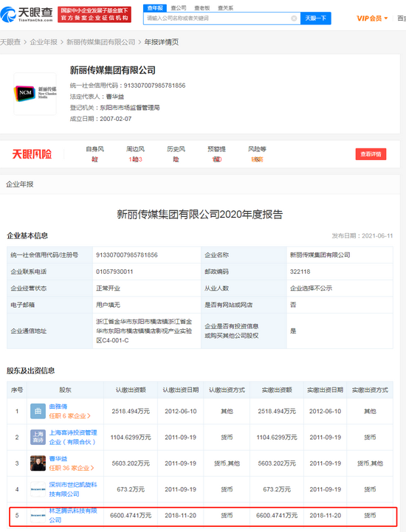Open 深圳市世纪凯旋 shareholder logo icon
The image size is (406, 532).
(38, 489)
